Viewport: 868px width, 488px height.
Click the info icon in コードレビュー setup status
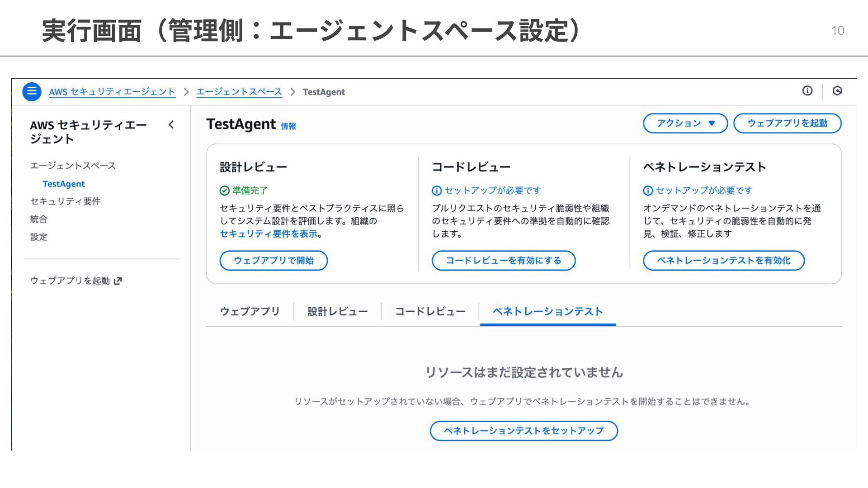coord(436,191)
